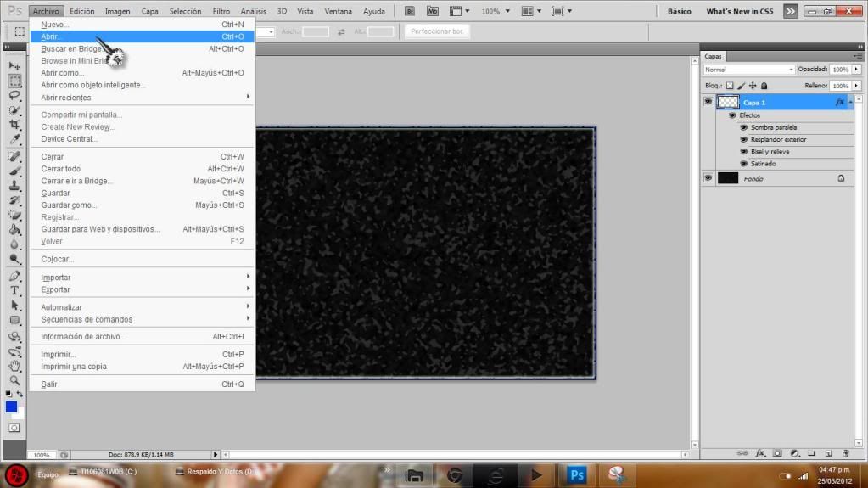Select the Dodge tool

point(14,259)
